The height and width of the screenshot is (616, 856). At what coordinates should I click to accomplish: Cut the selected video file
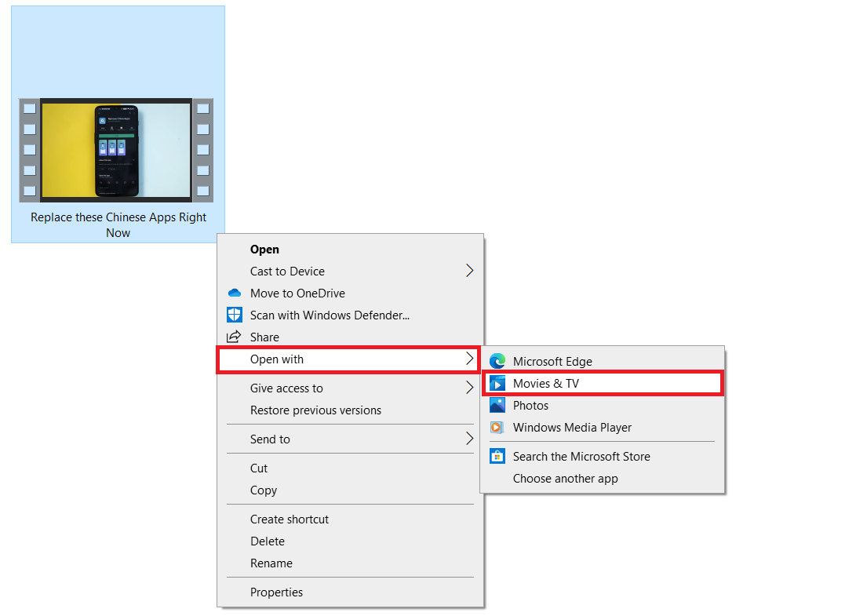click(350, 468)
